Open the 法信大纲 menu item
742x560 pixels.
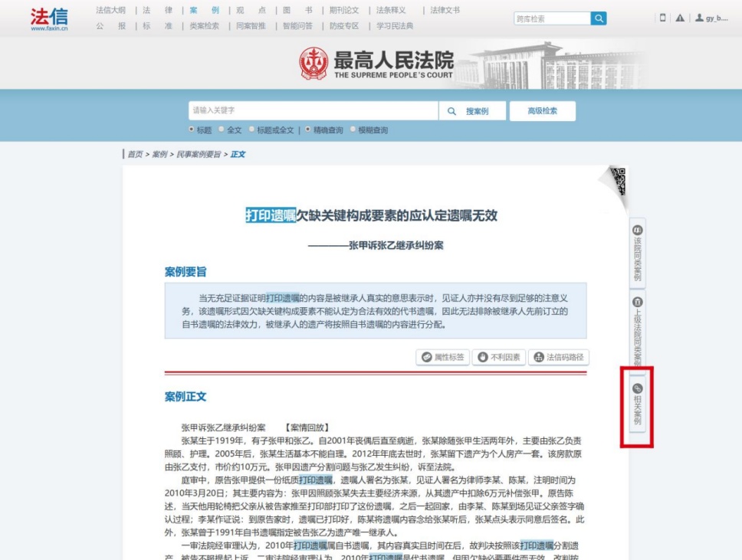(110, 10)
